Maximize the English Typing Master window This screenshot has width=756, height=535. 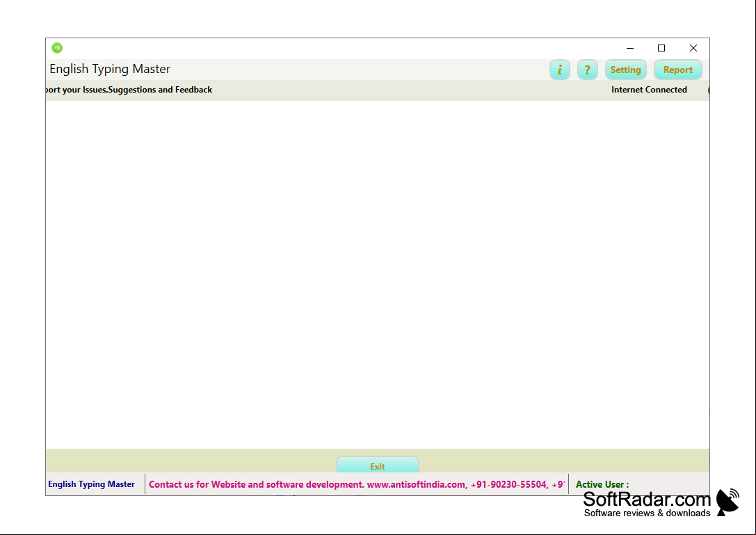coord(661,48)
